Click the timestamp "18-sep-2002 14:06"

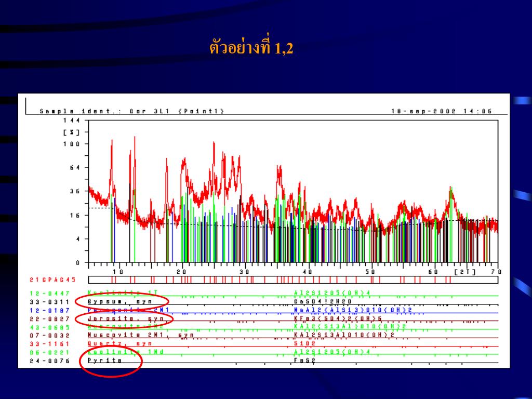(441, 111)
